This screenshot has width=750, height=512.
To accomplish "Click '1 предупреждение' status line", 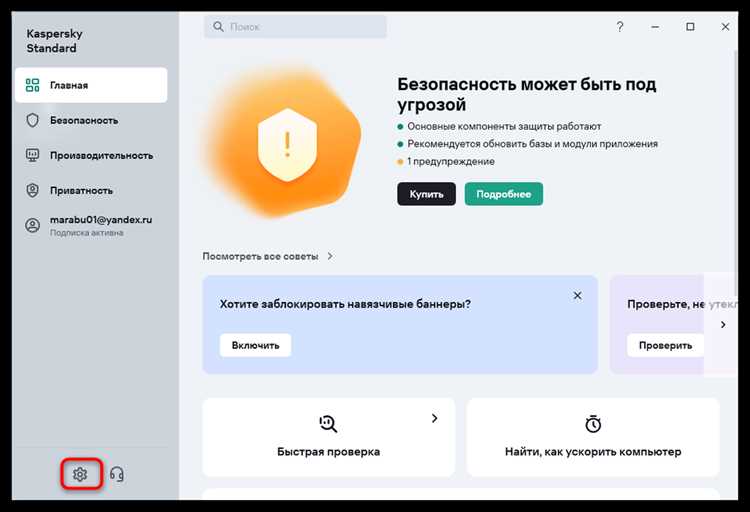I will (451, 161).
